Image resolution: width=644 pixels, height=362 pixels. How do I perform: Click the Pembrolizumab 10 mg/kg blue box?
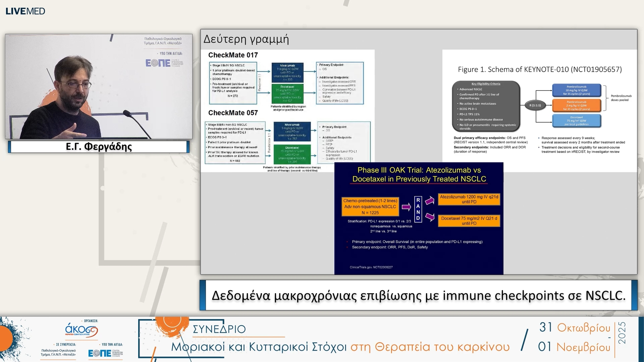[x=576, y=90]
